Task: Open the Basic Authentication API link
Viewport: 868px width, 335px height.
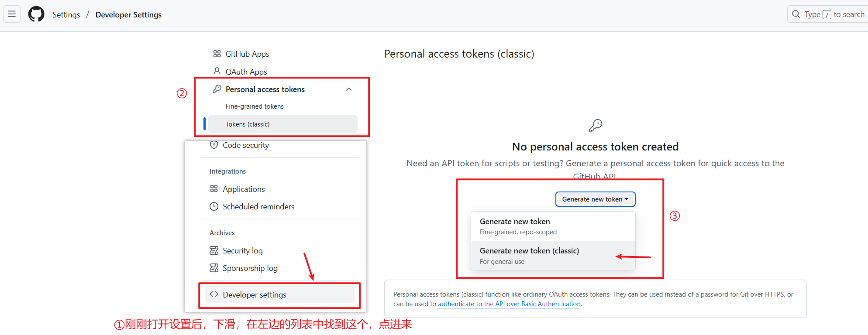Action: click(x=509, y=304)
